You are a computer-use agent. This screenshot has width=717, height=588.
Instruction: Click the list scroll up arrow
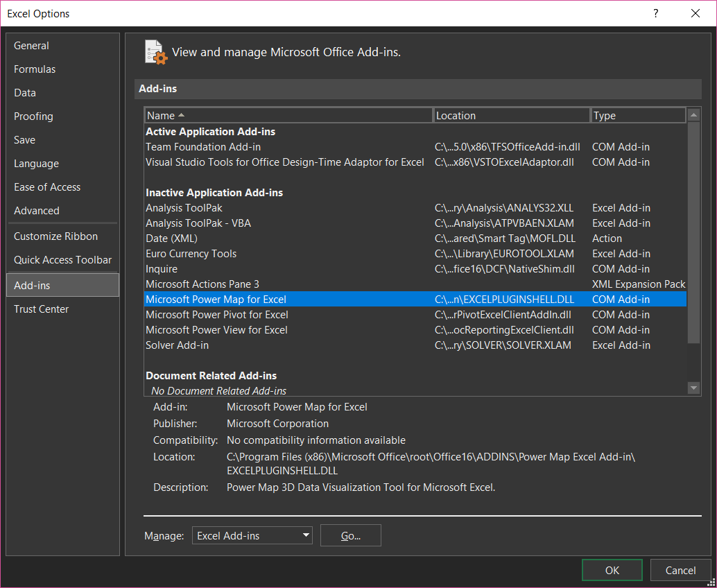(693, 115)
